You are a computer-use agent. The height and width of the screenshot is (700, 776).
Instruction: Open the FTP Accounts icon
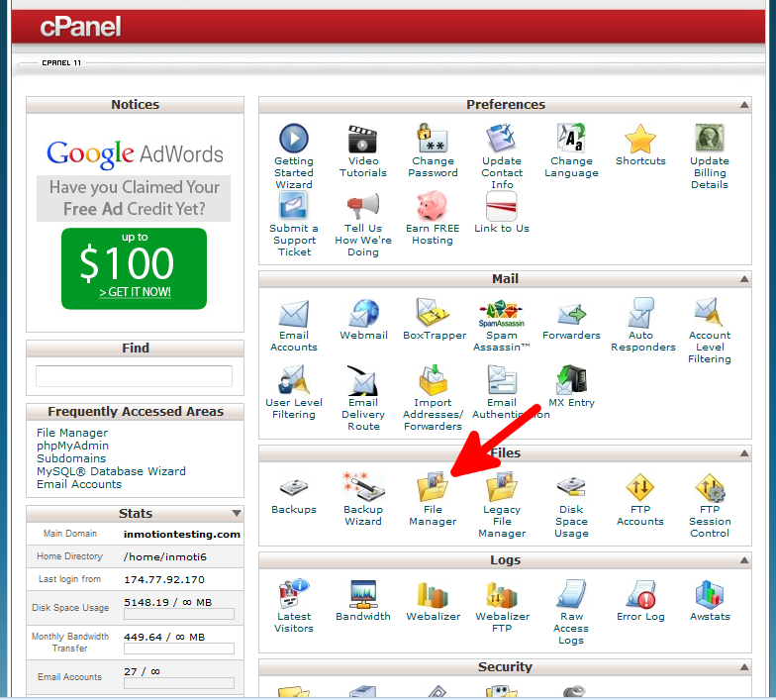tap(640, 487)
